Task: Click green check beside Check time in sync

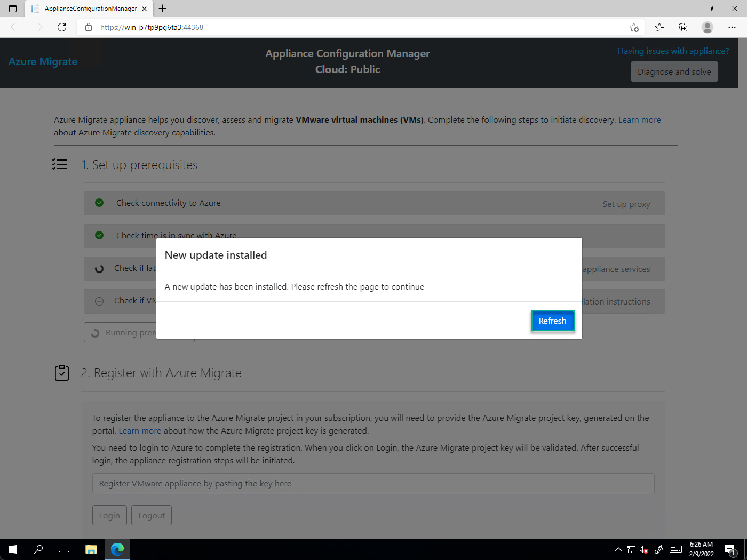Action: (99, 235)
